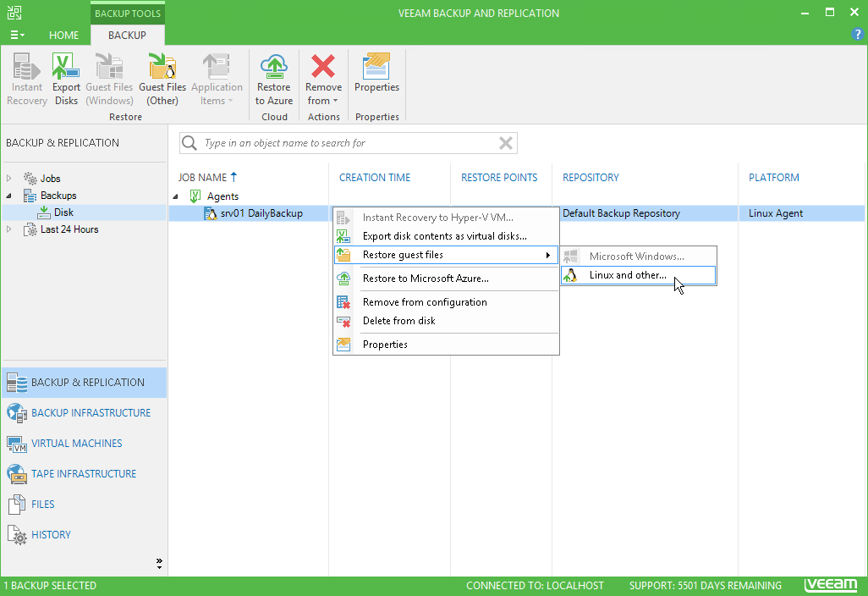The height and width of the screenshot is (596, 868).
Task: Collapse the Backups tree node
Action: point(8,196)
